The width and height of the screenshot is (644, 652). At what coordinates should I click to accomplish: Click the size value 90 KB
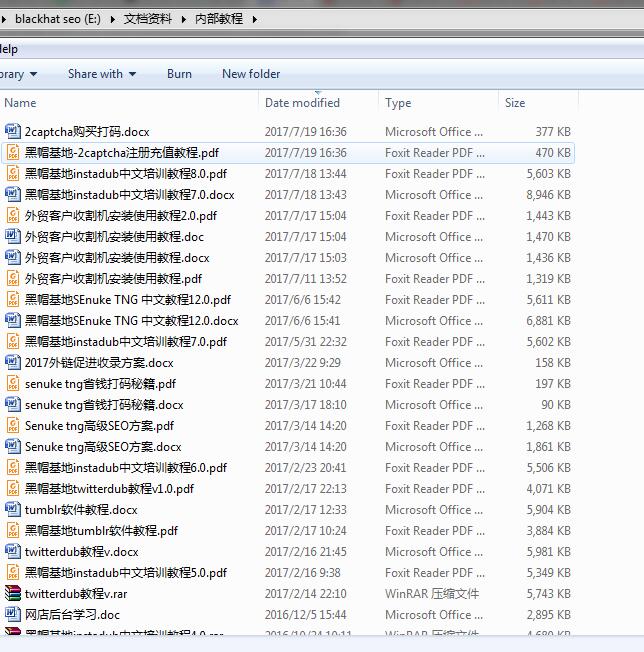coord(556,405)
